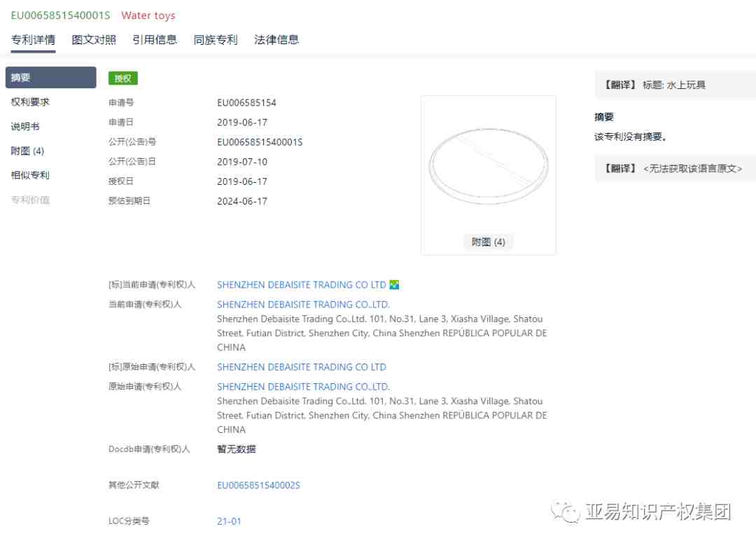Click the 附图 (4) button under drawing

tap(489, 242)
